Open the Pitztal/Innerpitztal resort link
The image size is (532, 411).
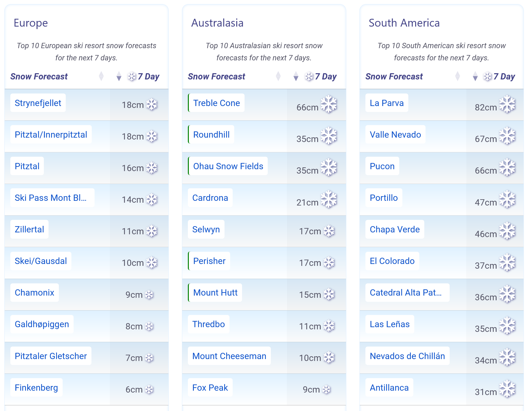point(51,134)
